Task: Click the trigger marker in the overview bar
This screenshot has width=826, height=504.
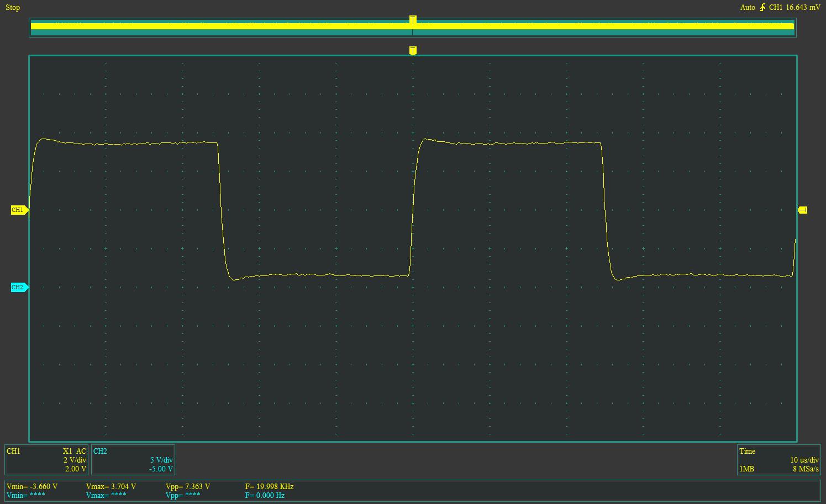Action: tap(413, 20)
